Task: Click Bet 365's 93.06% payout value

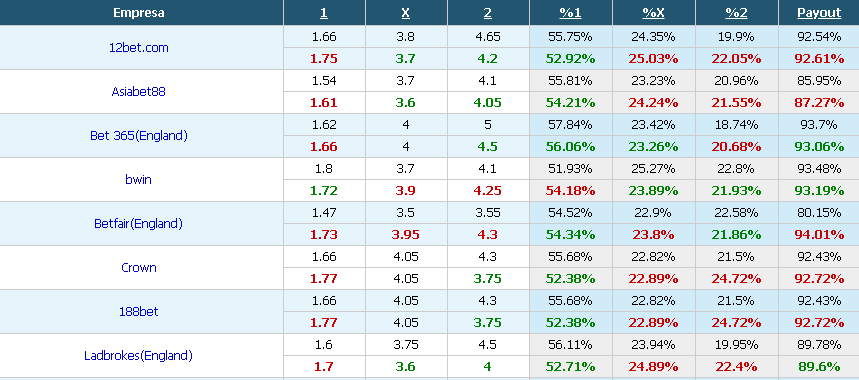Action: (819, 147)
